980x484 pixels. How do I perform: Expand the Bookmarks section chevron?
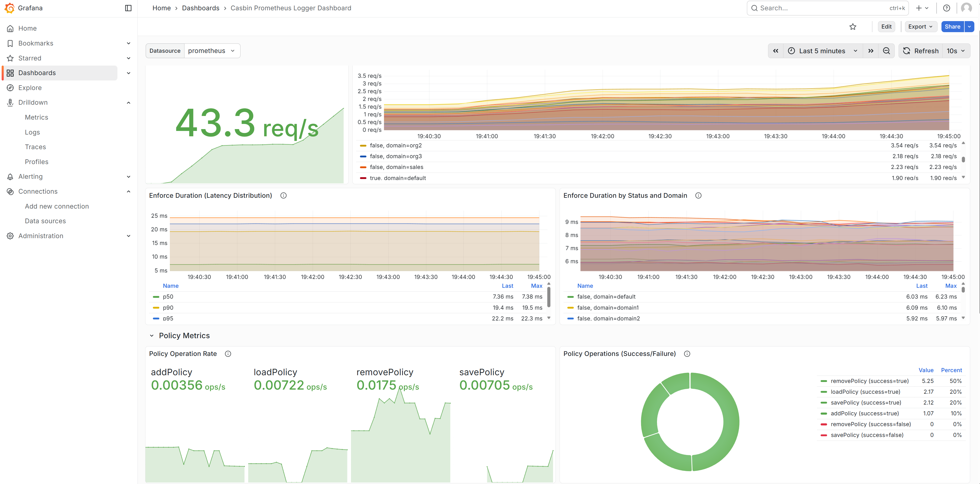[128, 43]
